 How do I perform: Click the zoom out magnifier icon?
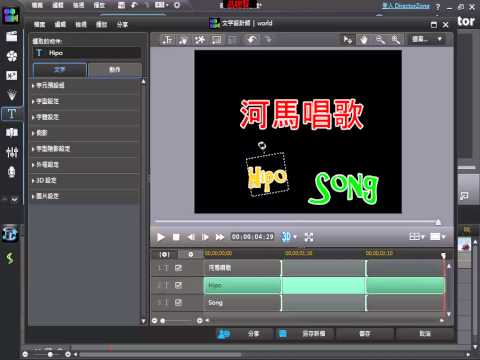point(380,40)
